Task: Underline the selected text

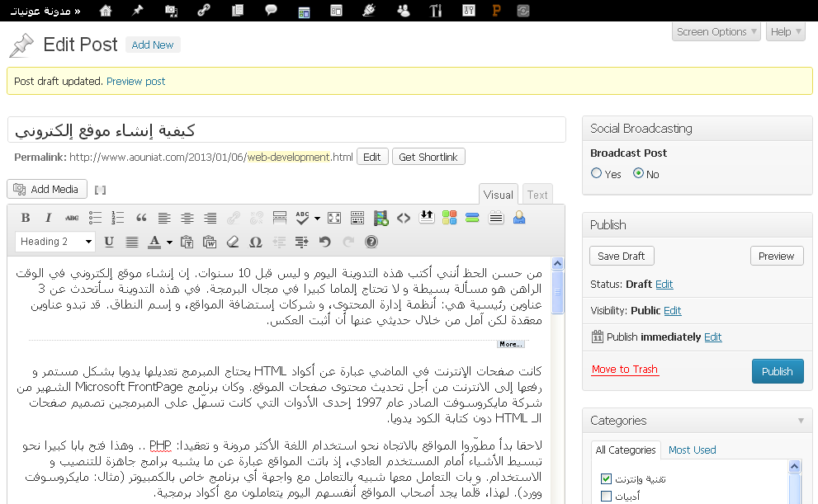Action: [x=109, y=242]
